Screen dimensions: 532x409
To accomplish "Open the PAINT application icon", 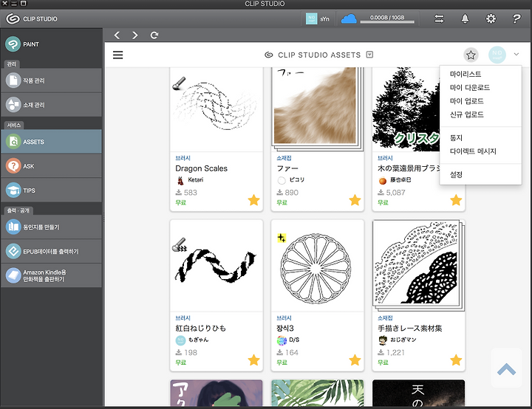I will click(x=13, y=44).
